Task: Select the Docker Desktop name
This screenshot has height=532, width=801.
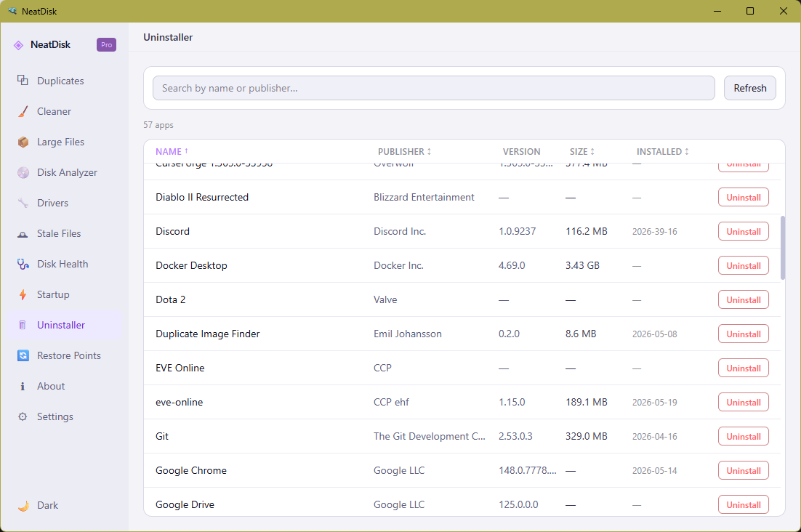Action: pyautogui.click(x=191, y=265)
